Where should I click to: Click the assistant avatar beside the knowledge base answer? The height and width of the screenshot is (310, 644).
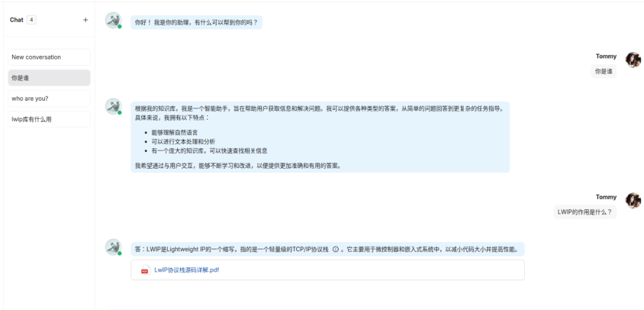click(x=113, y=106)
